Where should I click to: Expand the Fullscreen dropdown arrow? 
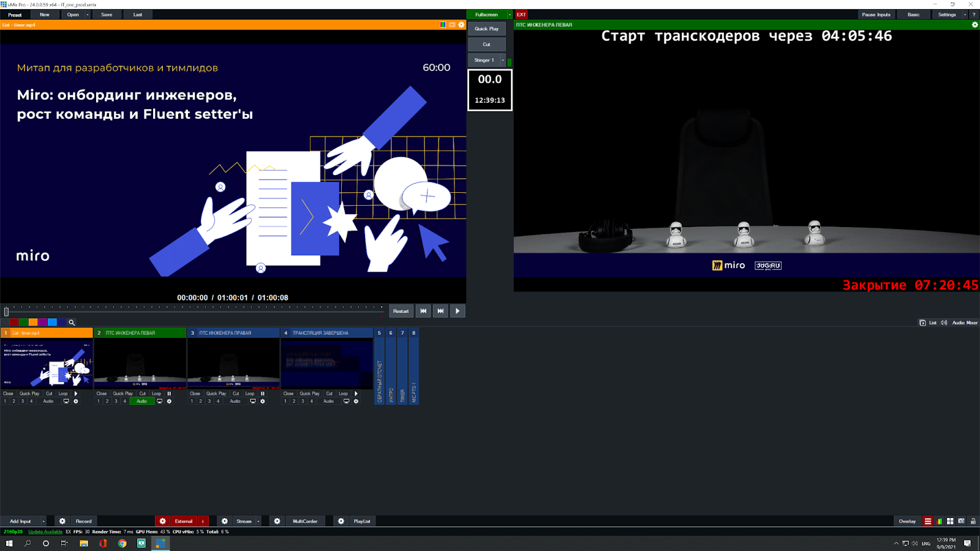(x=510, y=14)
